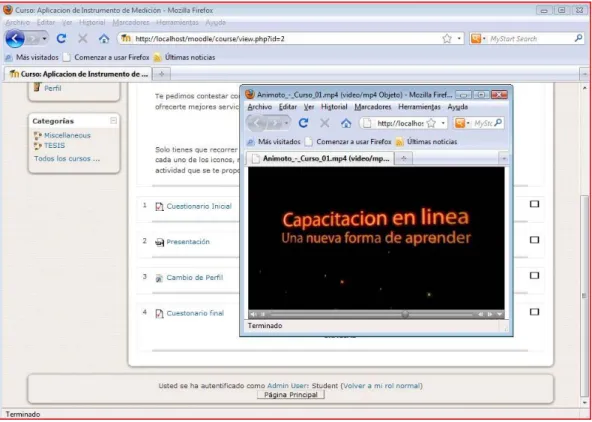
Task: Check box for Cuestonario final row
Action: tap(534, 312)
